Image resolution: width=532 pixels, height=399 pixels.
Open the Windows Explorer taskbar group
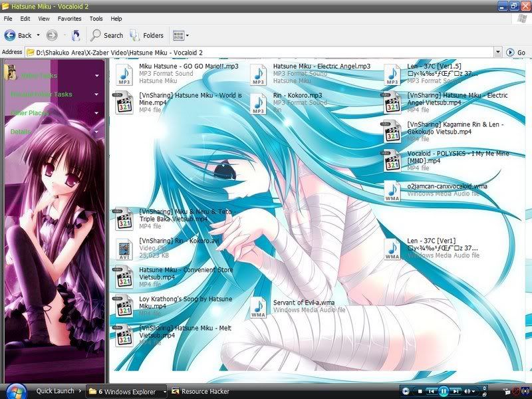coord(126,392)
